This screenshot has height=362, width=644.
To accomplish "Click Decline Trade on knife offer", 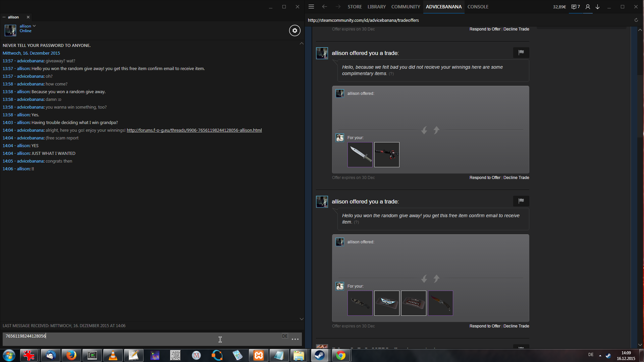I will [516, 178].
